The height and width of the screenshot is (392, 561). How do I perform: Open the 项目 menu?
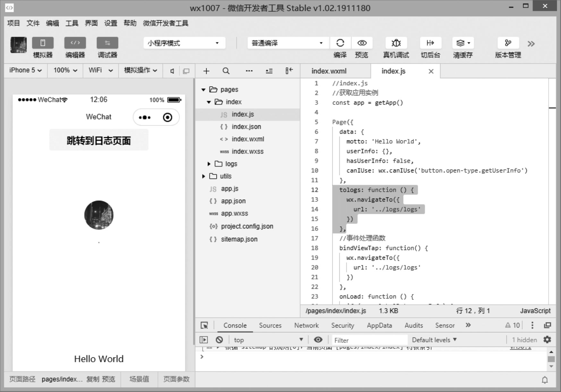click(13, 23)
